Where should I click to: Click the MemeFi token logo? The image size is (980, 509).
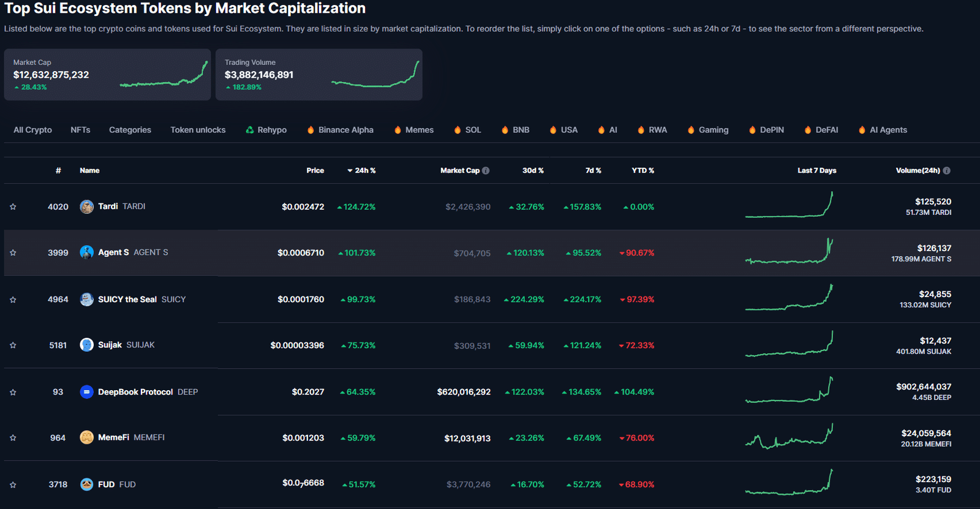pos(86,437)
